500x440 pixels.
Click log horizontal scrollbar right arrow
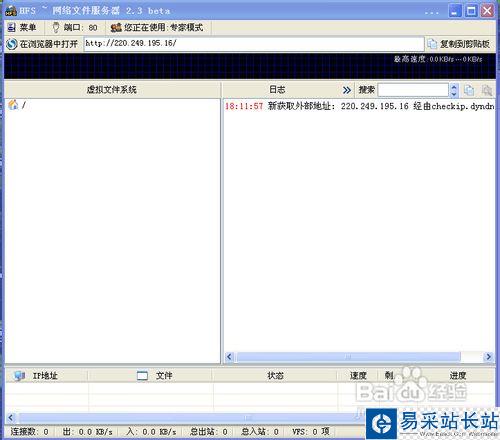click(488, 357)
